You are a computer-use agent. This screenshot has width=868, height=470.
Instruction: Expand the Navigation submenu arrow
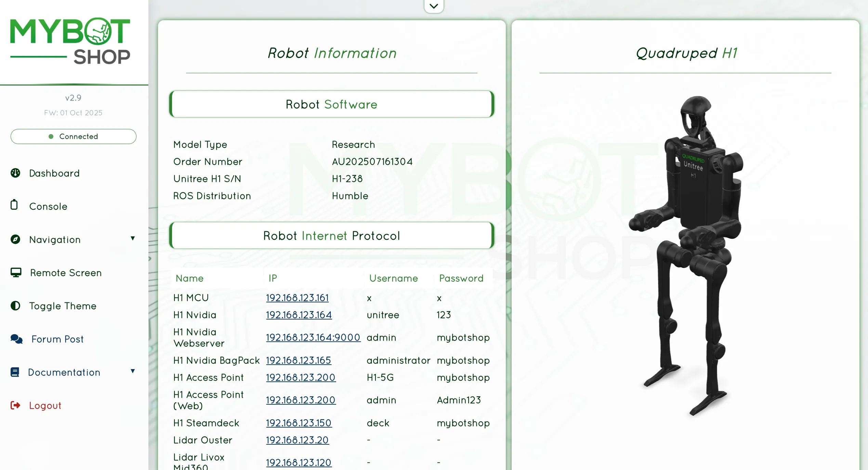coord(133,238)
